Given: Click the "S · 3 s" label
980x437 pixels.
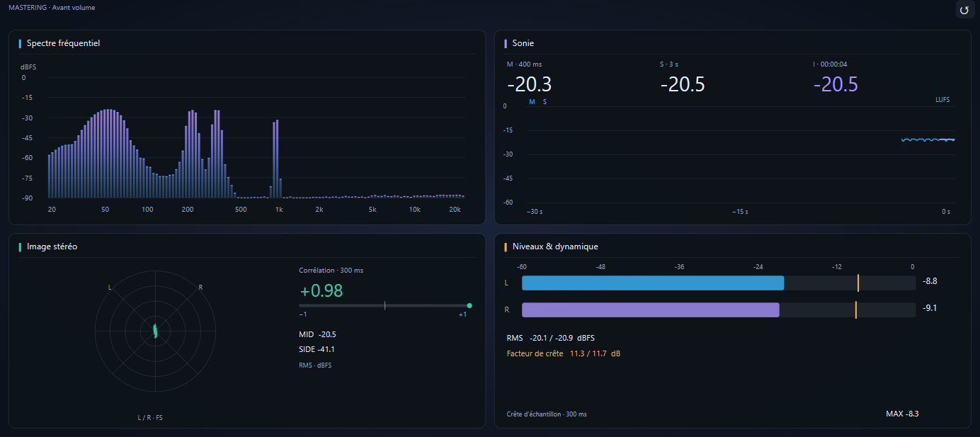Looking at the screenshot, I should tap(671, 64).
